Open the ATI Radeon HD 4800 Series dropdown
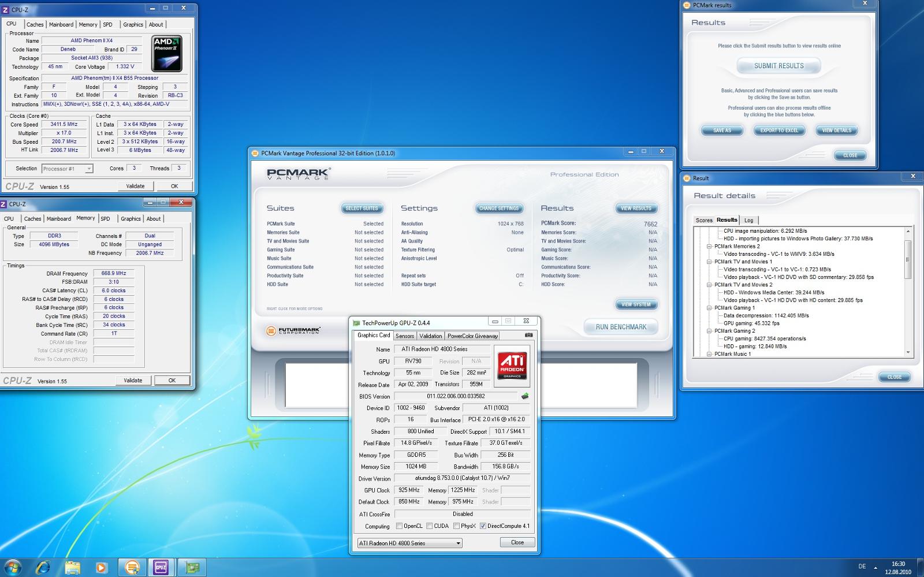The height and width of the screenshot is (577, 924). [x=409, y=543]
